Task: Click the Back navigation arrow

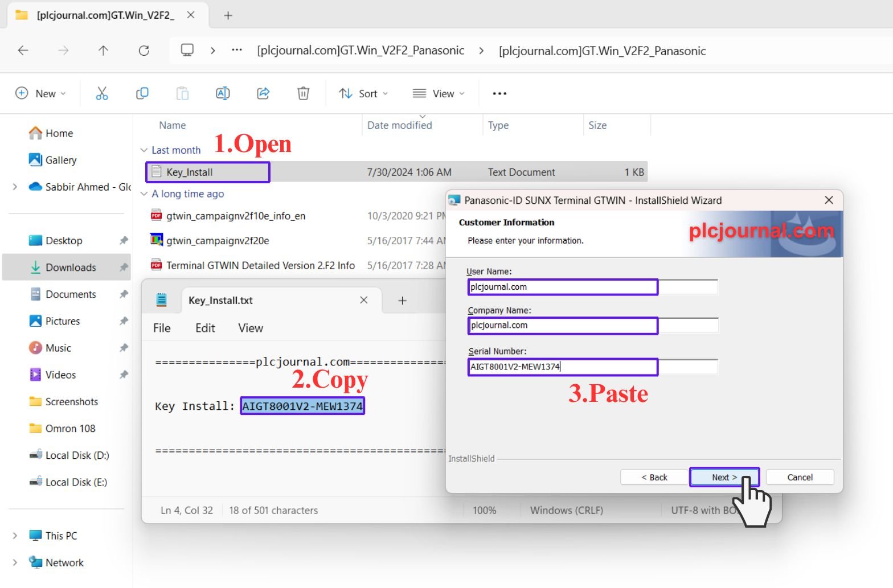Action: pyautogui.click(x=23, y=51)
